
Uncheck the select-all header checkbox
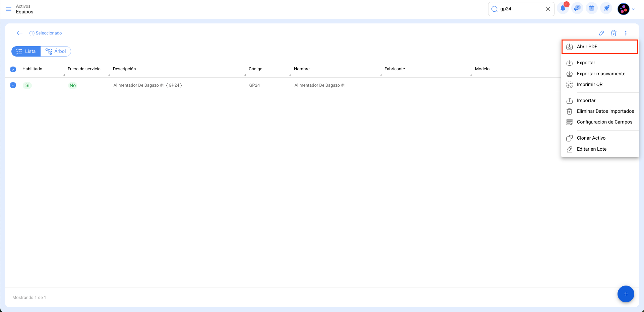point(13,69)
